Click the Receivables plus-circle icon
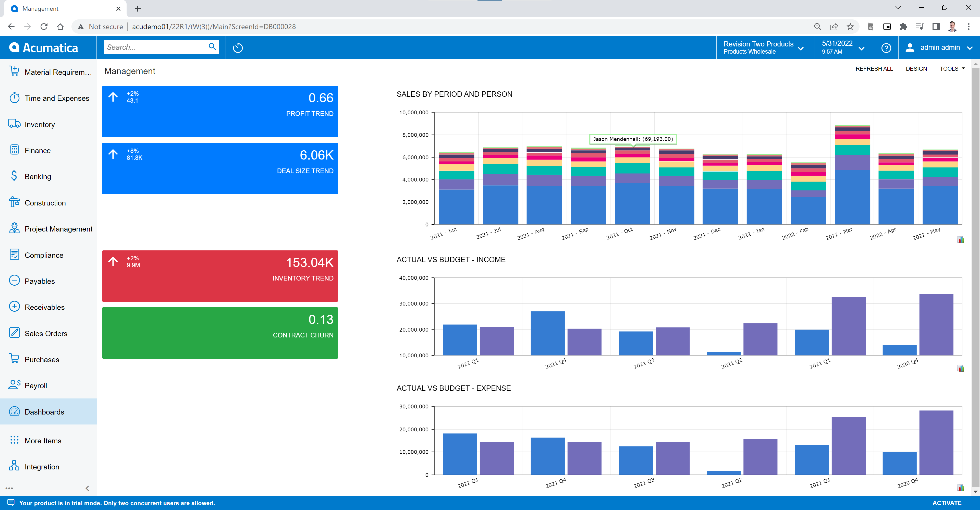Screen dimensions: 980x510 (x=14, y=307)
